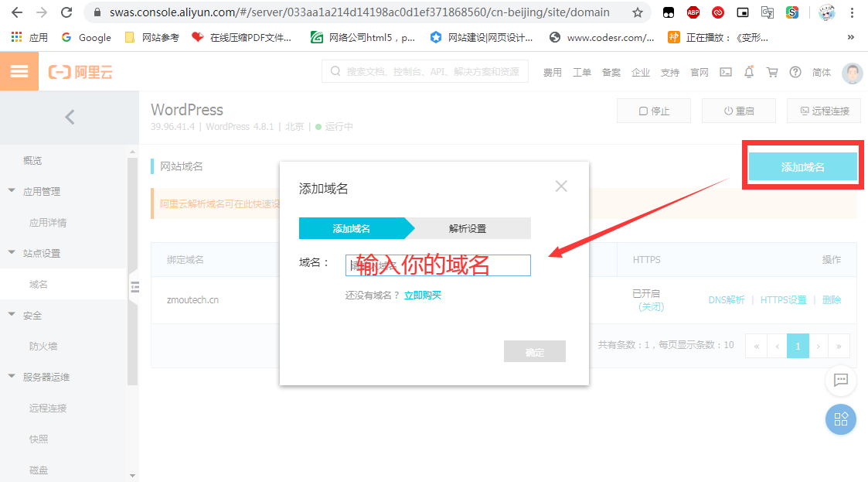
Task: Click the 远程连接 button in the header
Action: coord(824,111)
